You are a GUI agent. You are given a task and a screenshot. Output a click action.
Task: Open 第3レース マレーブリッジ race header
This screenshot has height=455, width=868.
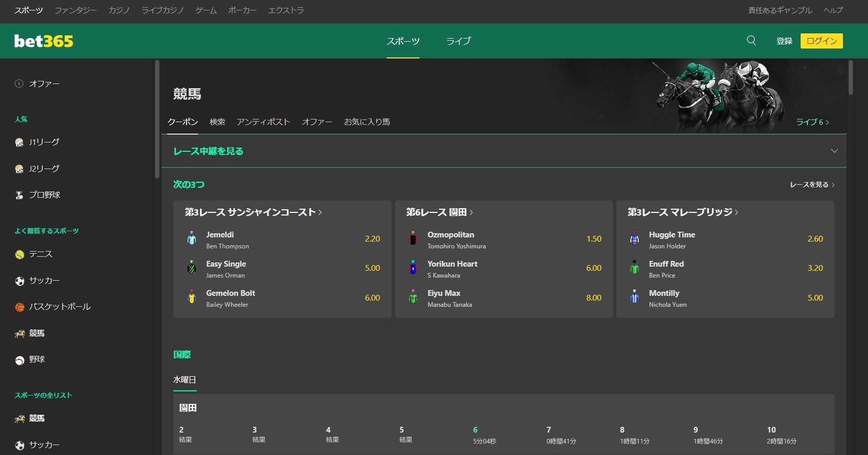tap(683, 212)
